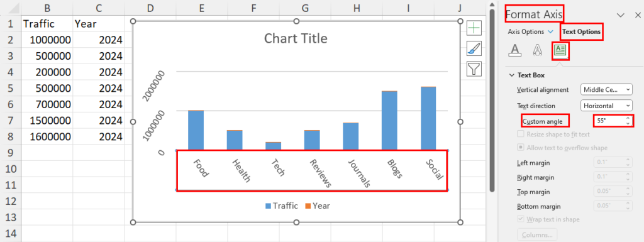Image resolution: width=644 pixels, height=242 pixels.
Task: Select the Blogs axis label
Action: tap(394, 168)
